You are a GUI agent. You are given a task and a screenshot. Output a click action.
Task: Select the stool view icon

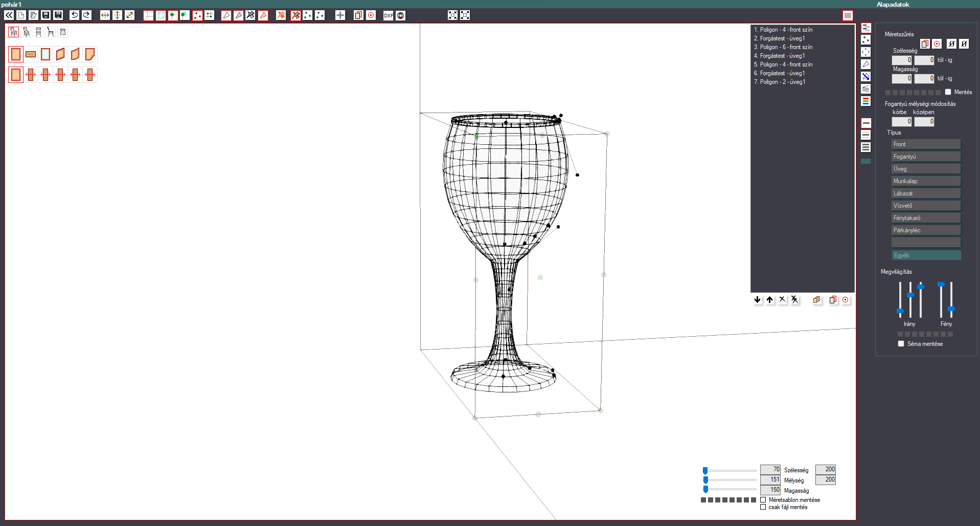point(63,32)
